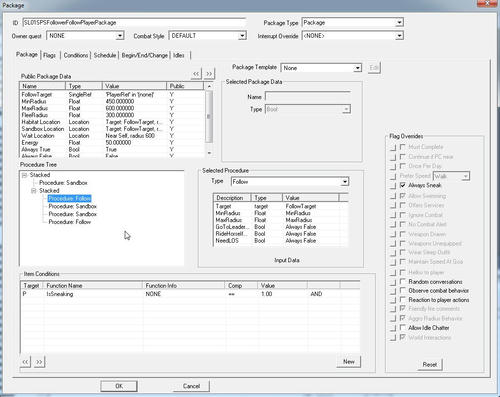Image resolution: width=500 pixels, height=397 pixels.
Task: Click the << button above Public Package Data
Action: tap(196, 73)
